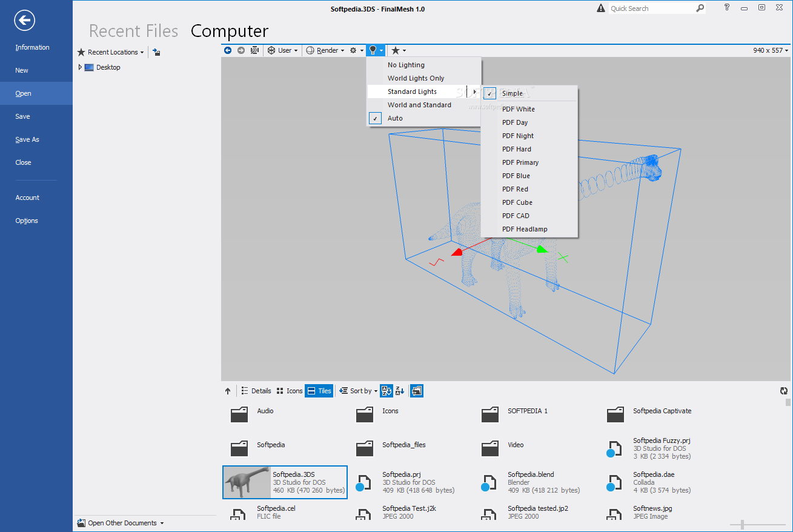793x532 pixels.
Task: Switch to the Recent Files heading tab
Action: click(x=134, y=31)
